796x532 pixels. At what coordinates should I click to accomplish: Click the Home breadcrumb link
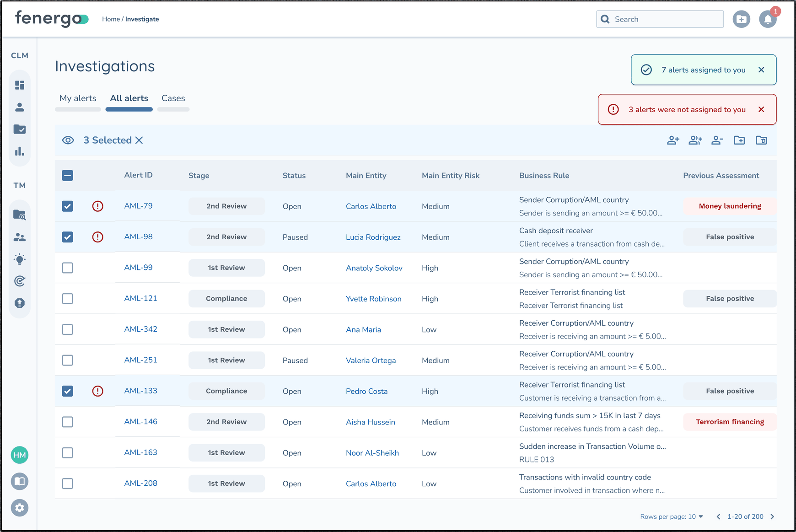tap(111, 19)
